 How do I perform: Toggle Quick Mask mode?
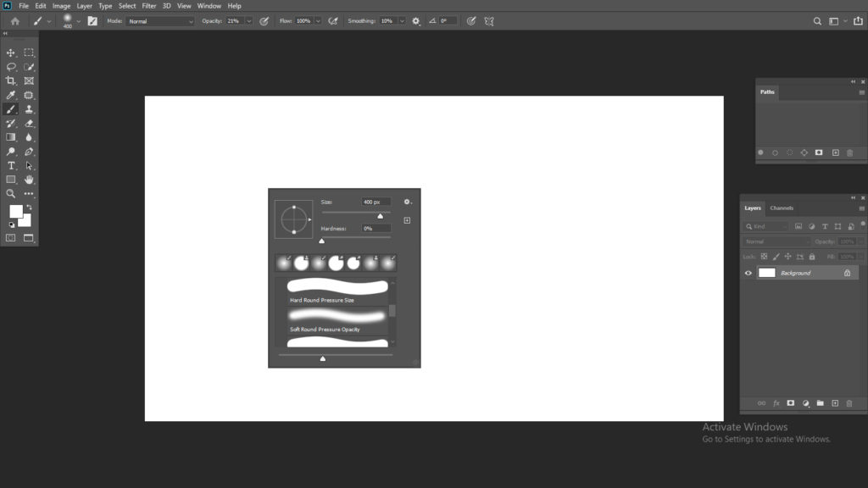coord(10,238)
